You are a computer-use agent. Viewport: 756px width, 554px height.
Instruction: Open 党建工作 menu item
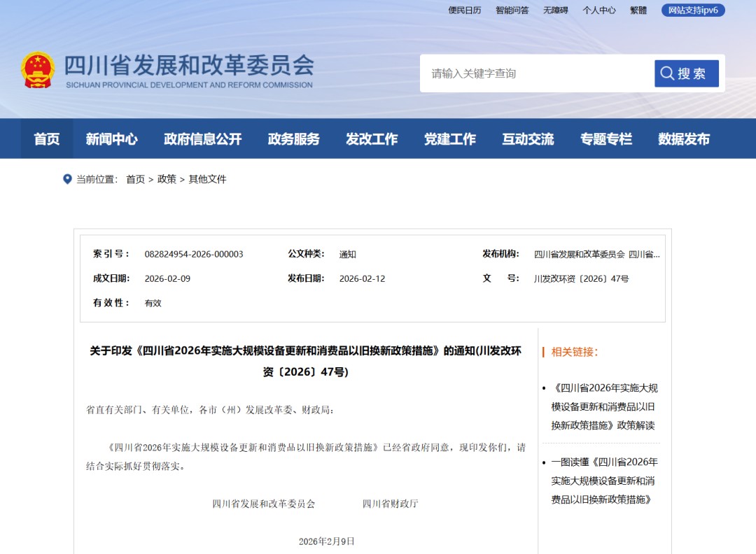(x=450, y=138)
